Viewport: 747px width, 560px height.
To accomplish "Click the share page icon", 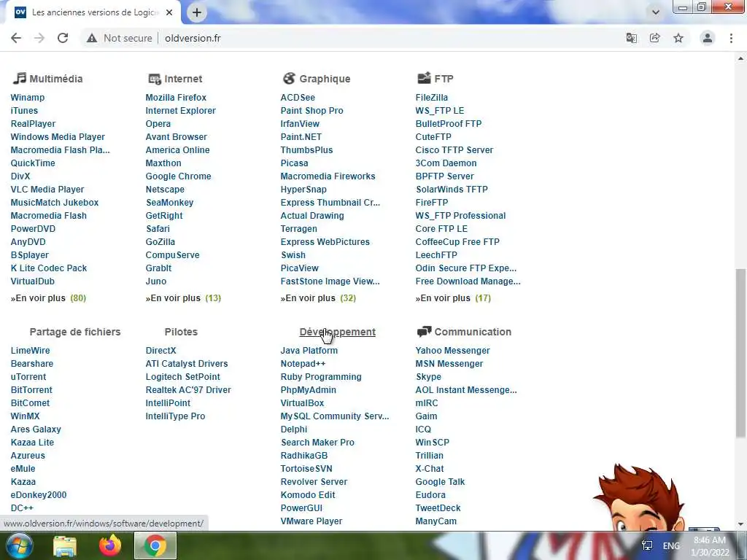I will coord(655,38).
